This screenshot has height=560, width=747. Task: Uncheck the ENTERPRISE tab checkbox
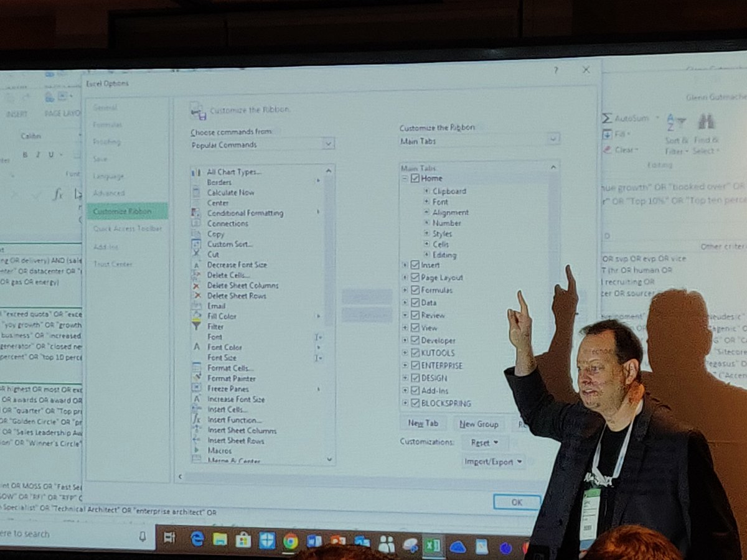coord(415,365)
